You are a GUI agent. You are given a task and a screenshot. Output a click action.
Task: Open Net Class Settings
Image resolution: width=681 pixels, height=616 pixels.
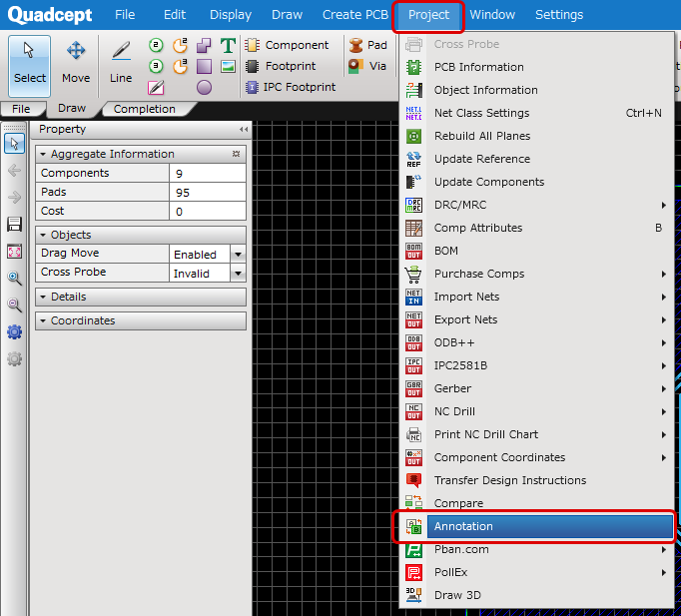(x=536, y=113)
